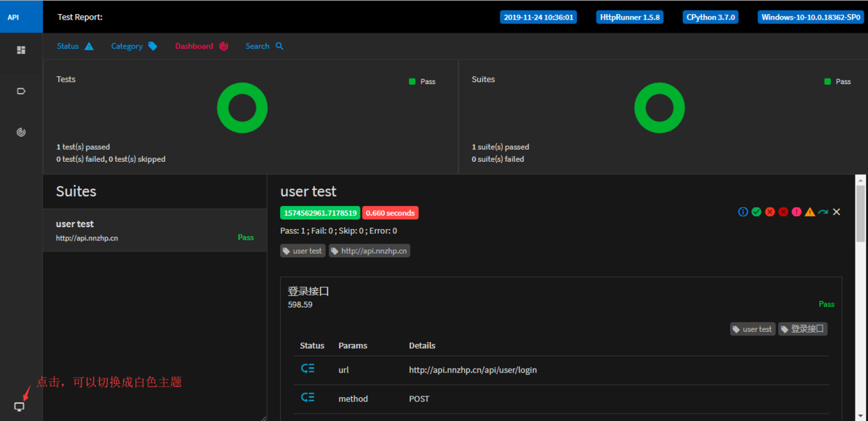Click the '登录接口' tag chip in the node

803,329
